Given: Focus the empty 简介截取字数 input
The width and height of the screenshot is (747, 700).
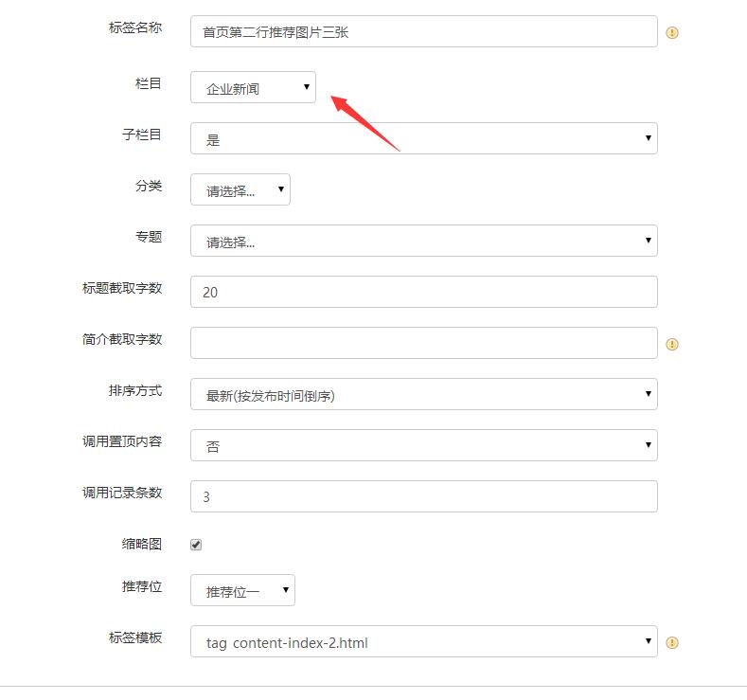Looking at the screenshot, I should click(x=423, y=343).
